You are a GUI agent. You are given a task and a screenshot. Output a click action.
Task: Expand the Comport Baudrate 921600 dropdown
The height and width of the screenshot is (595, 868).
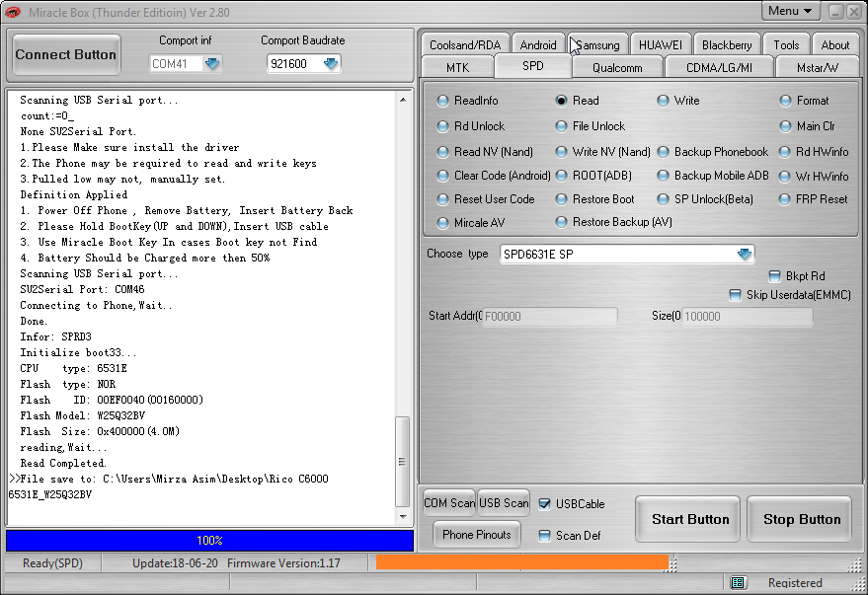click(x=331, y=63)
